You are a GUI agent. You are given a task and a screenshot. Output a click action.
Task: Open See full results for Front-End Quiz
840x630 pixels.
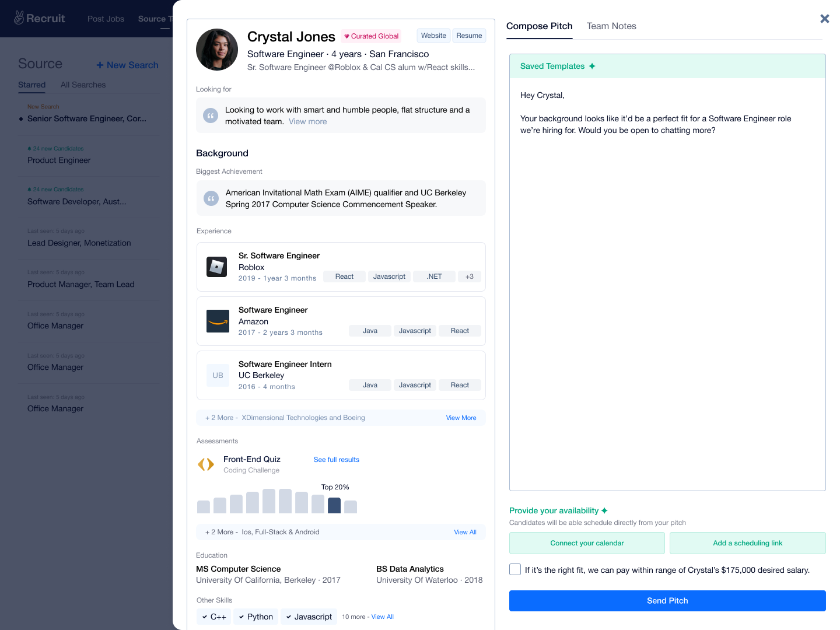point(336,460)
